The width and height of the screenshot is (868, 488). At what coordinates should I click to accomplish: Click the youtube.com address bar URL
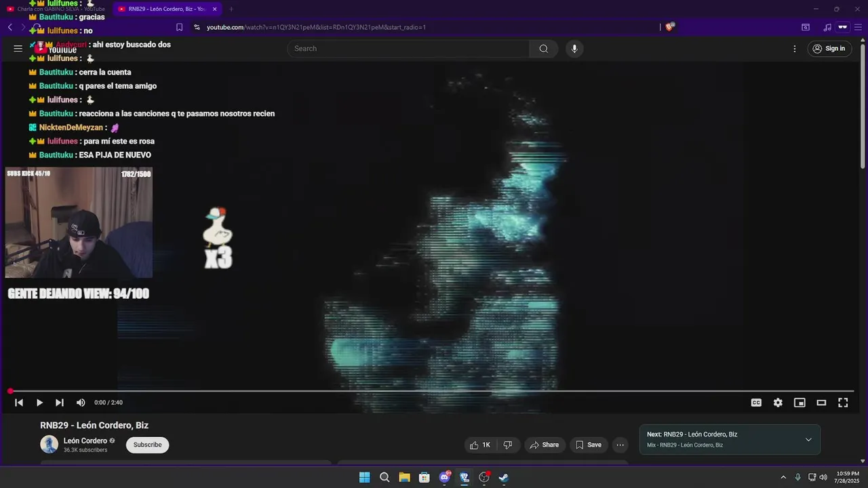(316, 27)
